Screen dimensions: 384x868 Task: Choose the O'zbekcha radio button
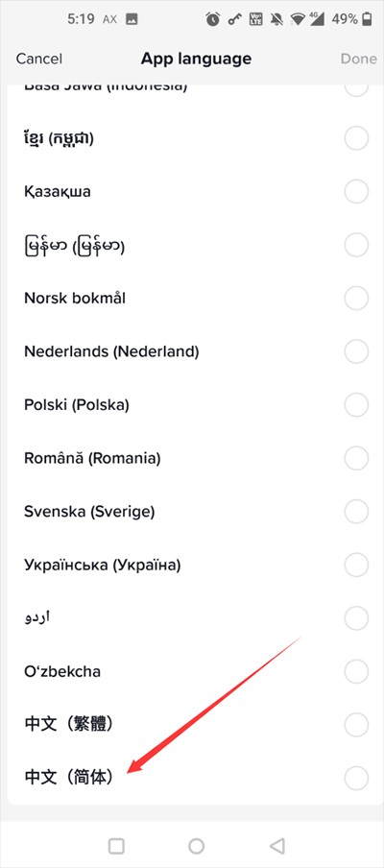tap(356, 671)
